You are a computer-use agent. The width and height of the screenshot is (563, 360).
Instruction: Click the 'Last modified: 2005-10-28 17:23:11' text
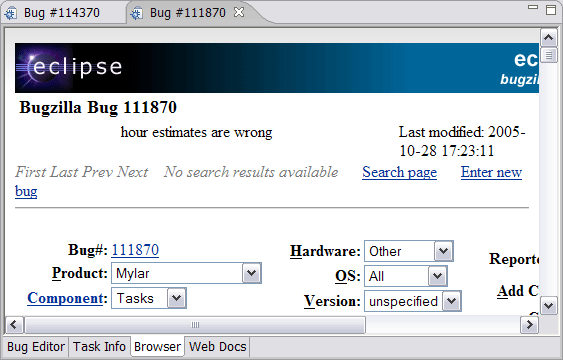[462, 141]
